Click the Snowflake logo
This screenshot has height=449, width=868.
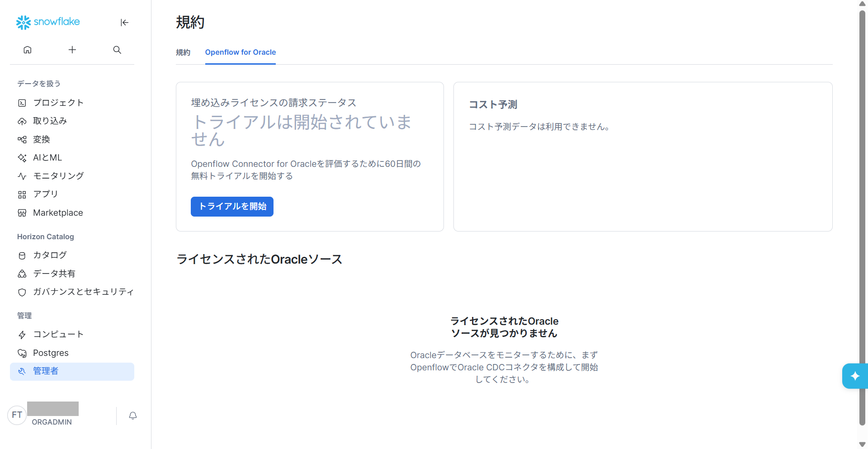[x=48, y=22]
